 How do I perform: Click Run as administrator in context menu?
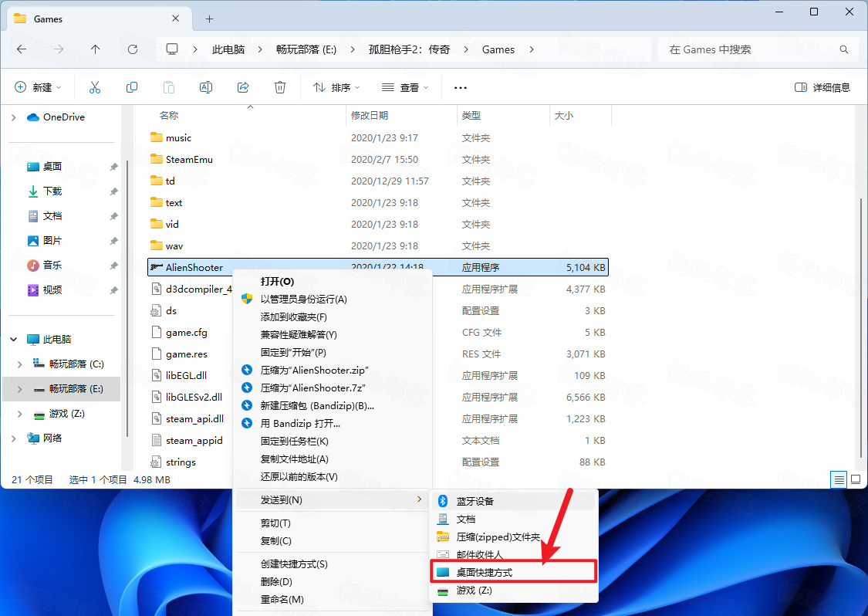[332, 300]
